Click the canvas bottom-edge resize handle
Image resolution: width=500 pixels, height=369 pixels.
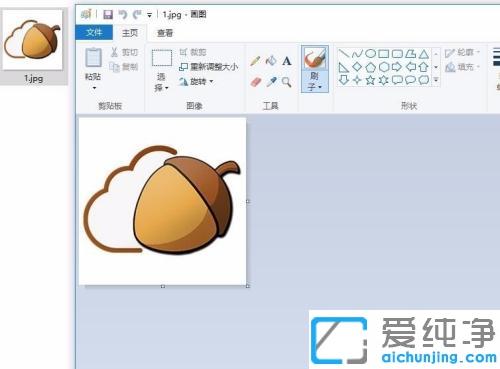coord(163,286)
